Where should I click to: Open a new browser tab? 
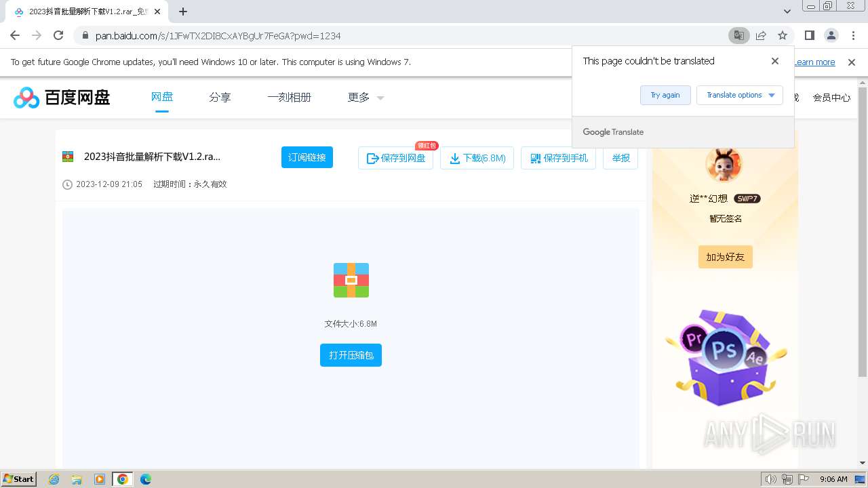coord(183,12)
